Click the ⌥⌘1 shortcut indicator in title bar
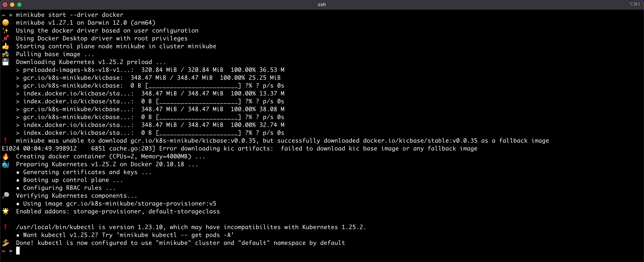Image resolution: width=644 pixels, height=262 pixels. (x=635, y=4)
